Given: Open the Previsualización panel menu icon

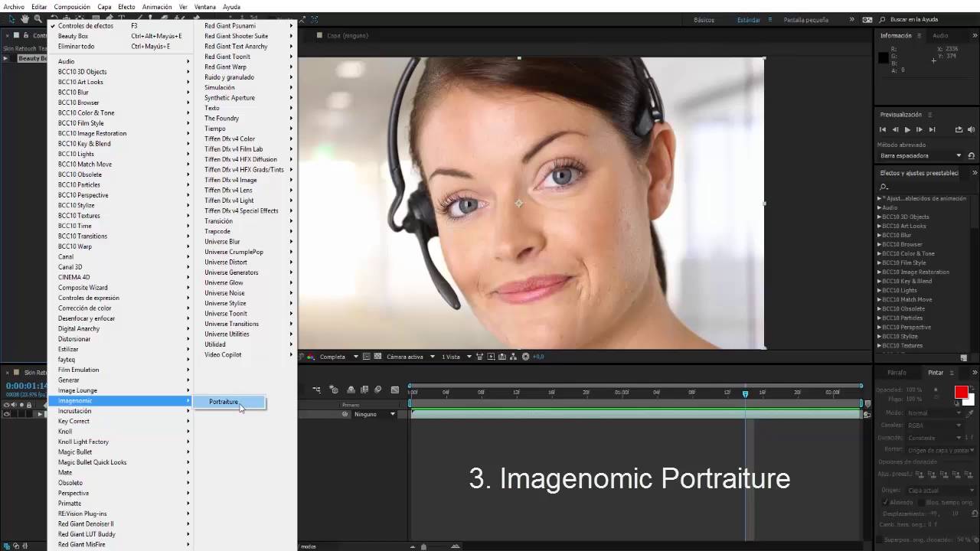Looking at the screenshot, I should (929, 115).
